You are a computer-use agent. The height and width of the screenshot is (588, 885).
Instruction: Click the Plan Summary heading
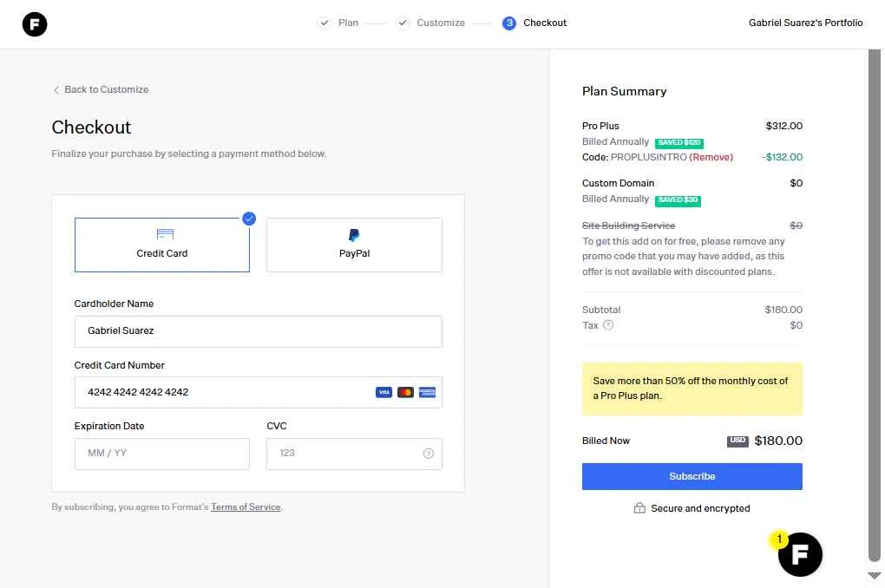coord(624,91)
